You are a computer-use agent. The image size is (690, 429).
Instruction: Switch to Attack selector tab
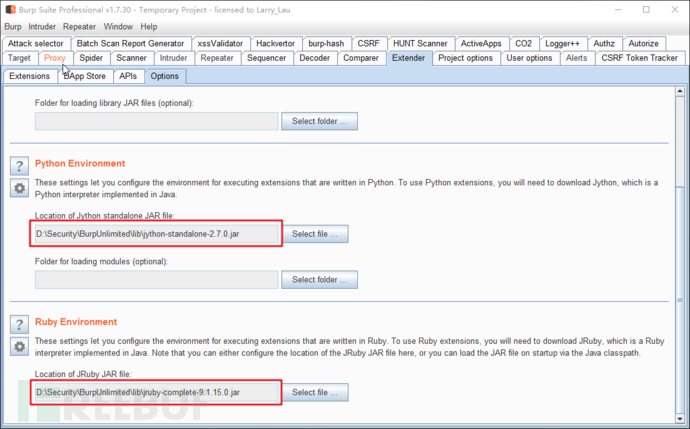coord(36,44)
